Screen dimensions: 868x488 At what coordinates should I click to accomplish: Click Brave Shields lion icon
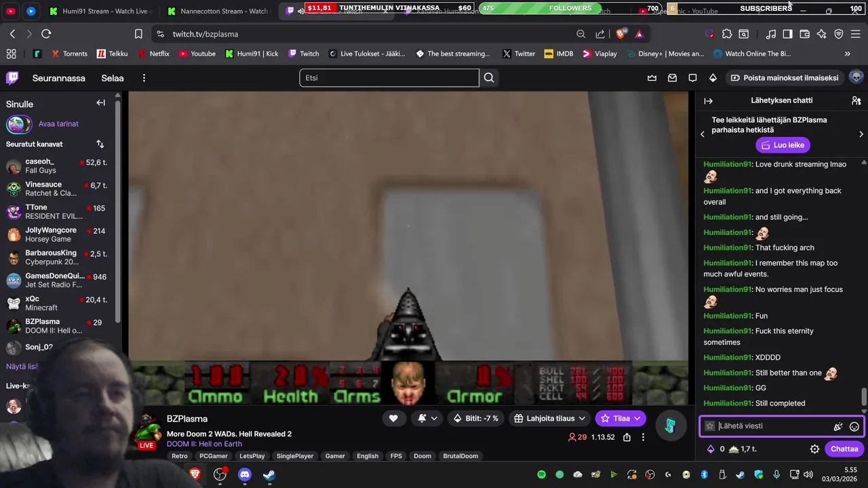pyautogui.click(x=620, y=34)
